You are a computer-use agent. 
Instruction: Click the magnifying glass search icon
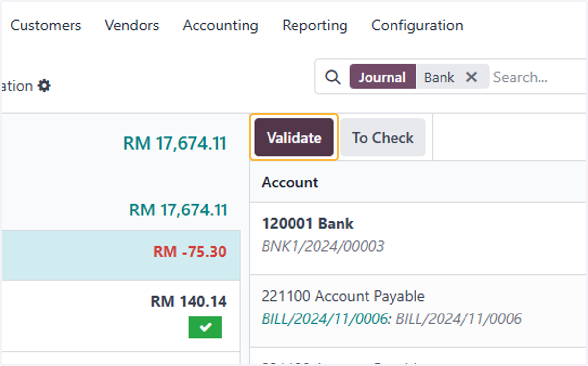click(333, 77)
